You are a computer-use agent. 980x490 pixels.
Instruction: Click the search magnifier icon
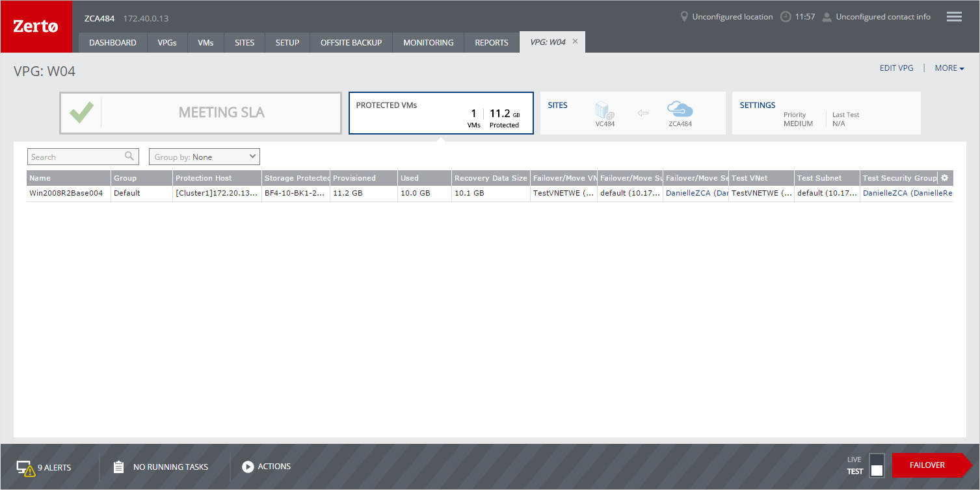(129, 156)
